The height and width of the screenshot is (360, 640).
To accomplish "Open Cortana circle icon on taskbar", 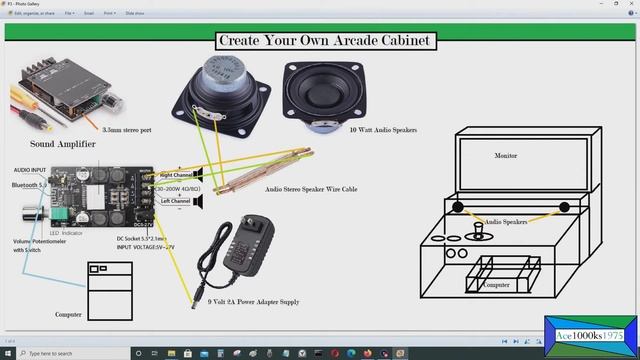I will coord(139,353).
